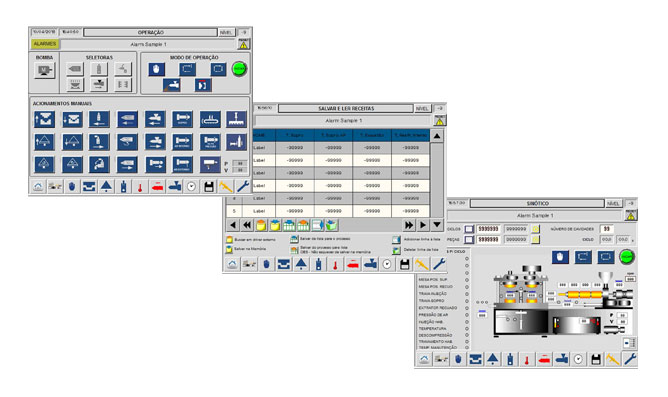This screenshot has width=668, height=397.
Task: Toggle the CICLOS square checkbox in Sinótico
Action: 469,229
